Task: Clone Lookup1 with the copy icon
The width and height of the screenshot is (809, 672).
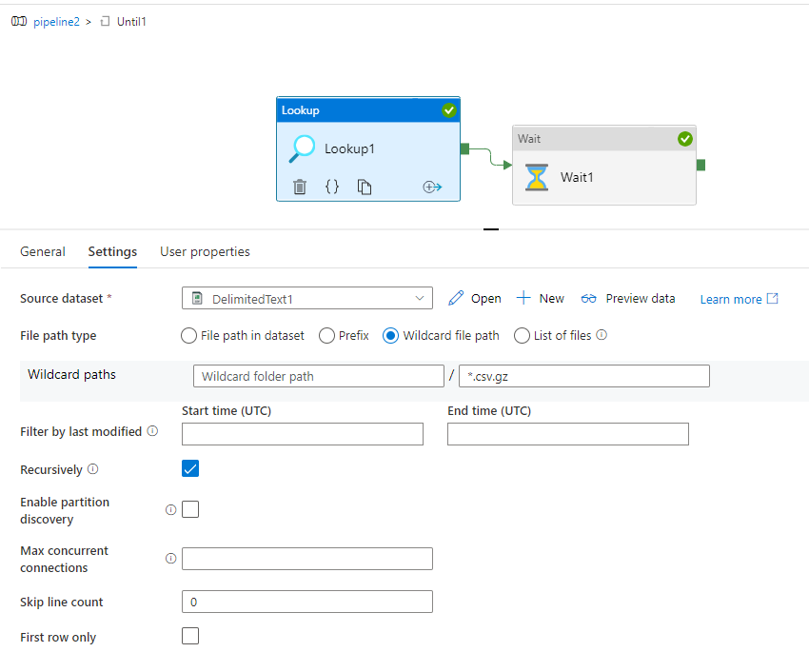Action: click(x=365, y=187)
